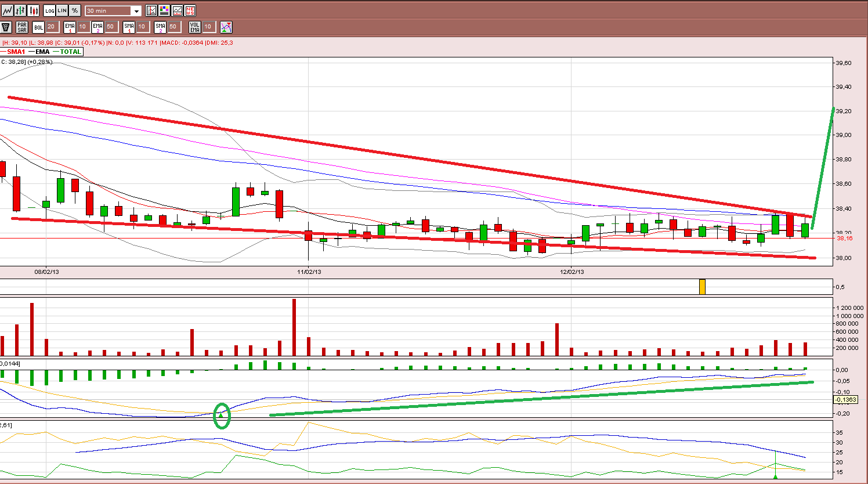The width and height of the screenshot is (868, 484).
Task: Toggle the PAR SAR indicator
Action: (22, 27)
